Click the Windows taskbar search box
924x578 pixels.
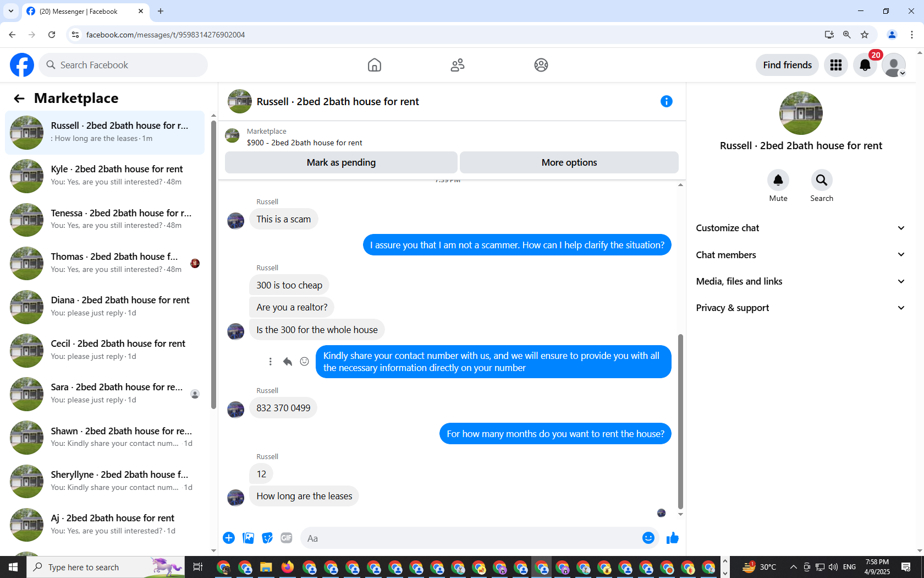105,567
